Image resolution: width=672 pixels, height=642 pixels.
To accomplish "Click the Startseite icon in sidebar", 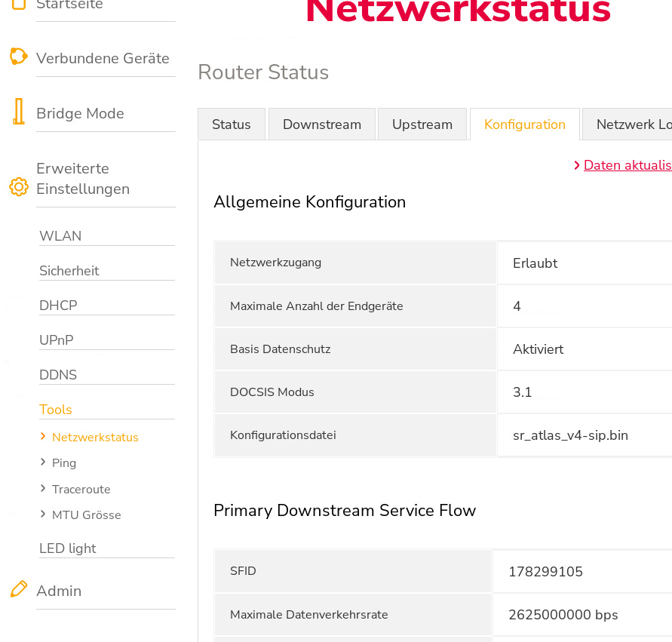I will pyautogui.click(x=18, y=4).
